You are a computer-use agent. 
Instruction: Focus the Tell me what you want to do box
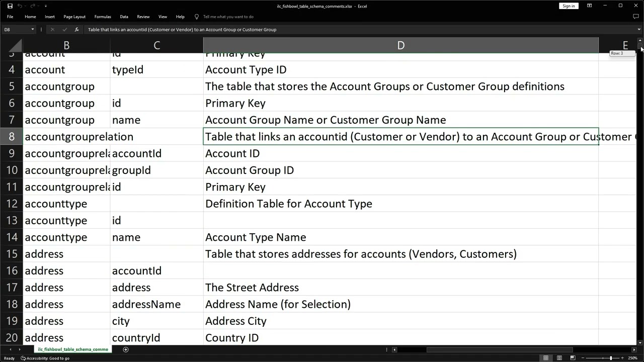[x=228, y=17]
